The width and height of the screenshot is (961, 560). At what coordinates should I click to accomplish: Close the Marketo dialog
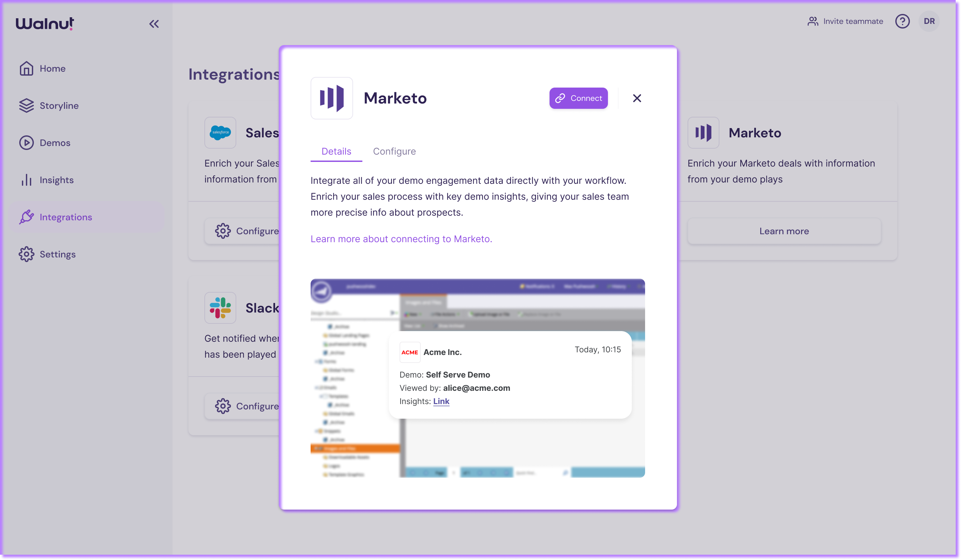(x=636, y=98)
